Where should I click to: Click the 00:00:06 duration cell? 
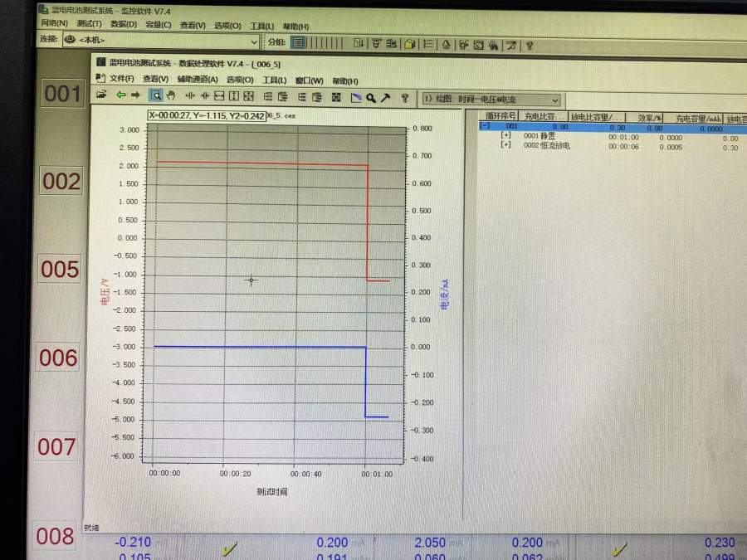tap(623, 147)
